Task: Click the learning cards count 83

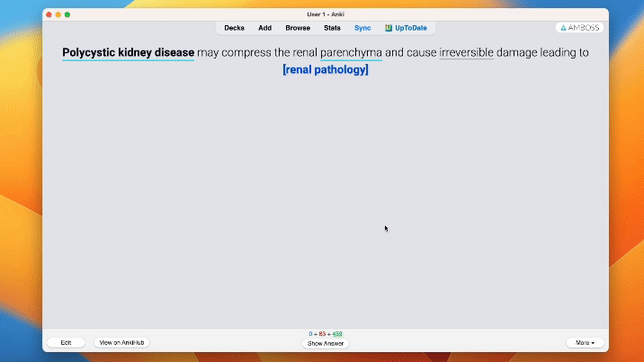Action: tap(322, 334)
